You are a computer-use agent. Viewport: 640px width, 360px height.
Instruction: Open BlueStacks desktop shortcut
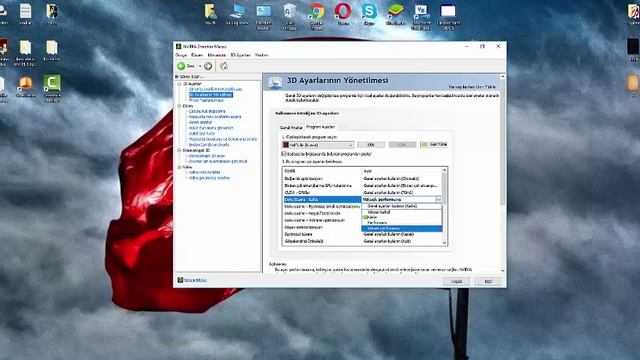point(395,11)
